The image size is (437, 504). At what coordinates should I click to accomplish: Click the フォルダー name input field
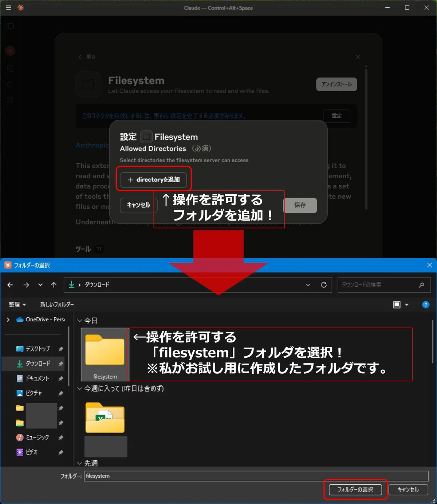click(256, 476)
